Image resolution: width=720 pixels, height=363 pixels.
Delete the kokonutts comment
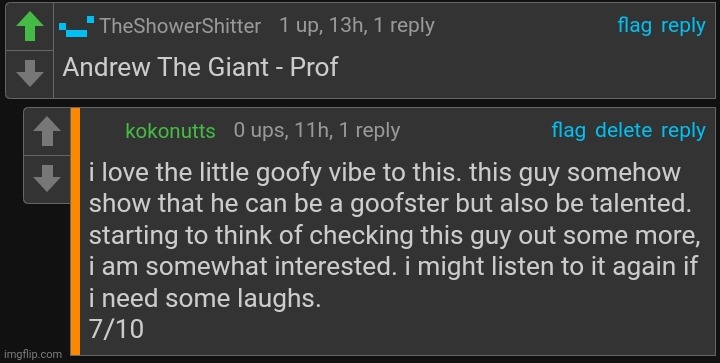click(623, 130)
